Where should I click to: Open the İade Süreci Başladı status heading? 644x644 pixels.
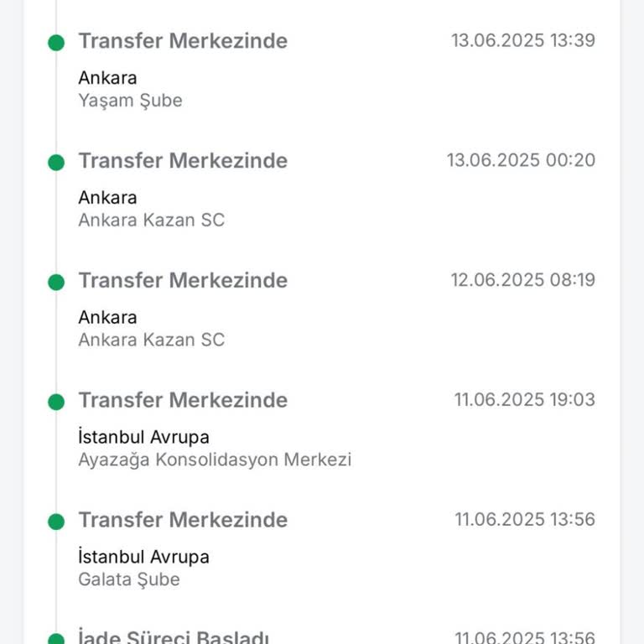pyautogui.click(x=174, y=637)
